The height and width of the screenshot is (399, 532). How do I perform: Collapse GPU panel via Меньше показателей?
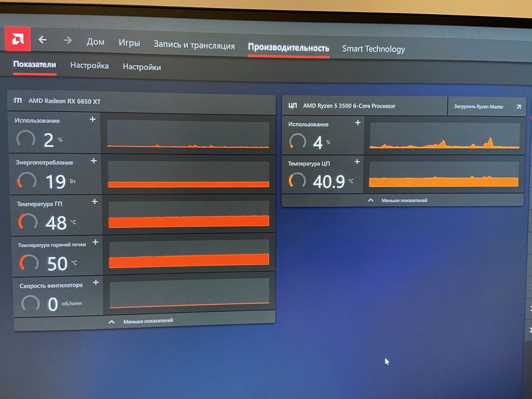point(144,321)
